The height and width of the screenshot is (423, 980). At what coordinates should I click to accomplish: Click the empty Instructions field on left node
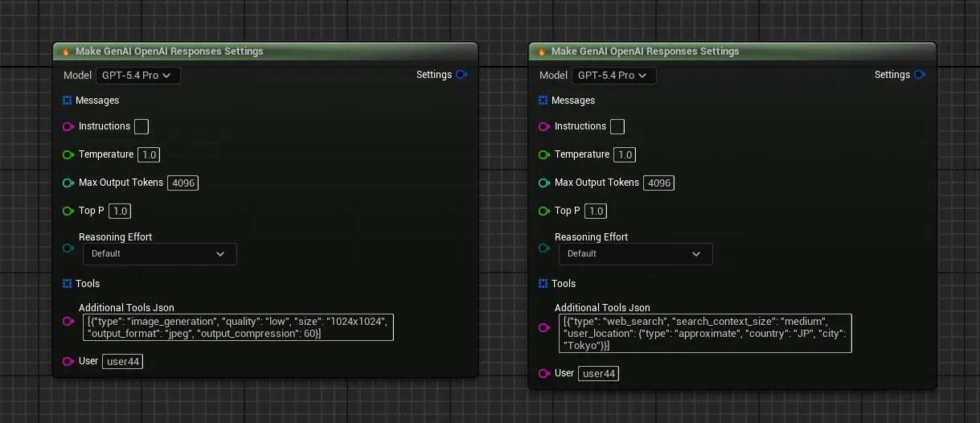tap(141, 126)
